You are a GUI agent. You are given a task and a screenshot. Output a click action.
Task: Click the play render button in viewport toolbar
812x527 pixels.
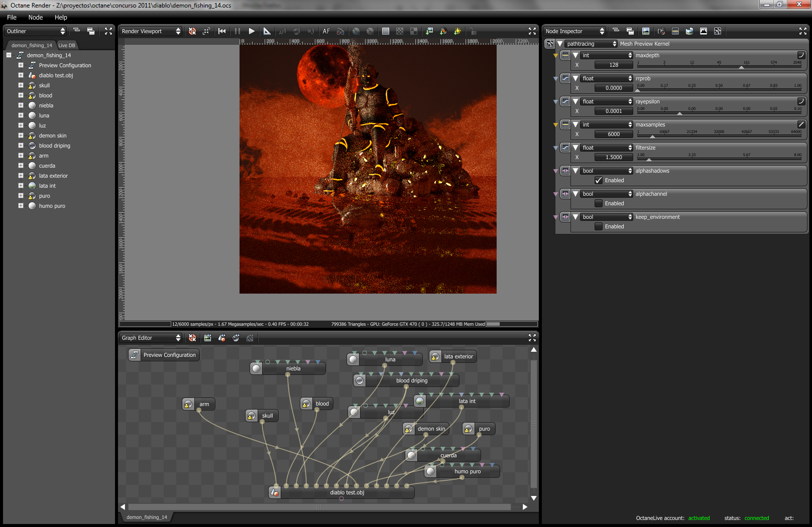(x=252, y=31)
